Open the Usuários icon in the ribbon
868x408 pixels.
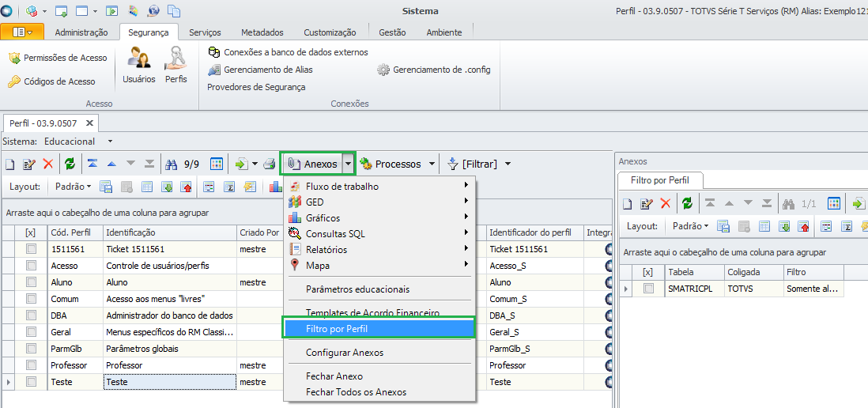point(139,64)
